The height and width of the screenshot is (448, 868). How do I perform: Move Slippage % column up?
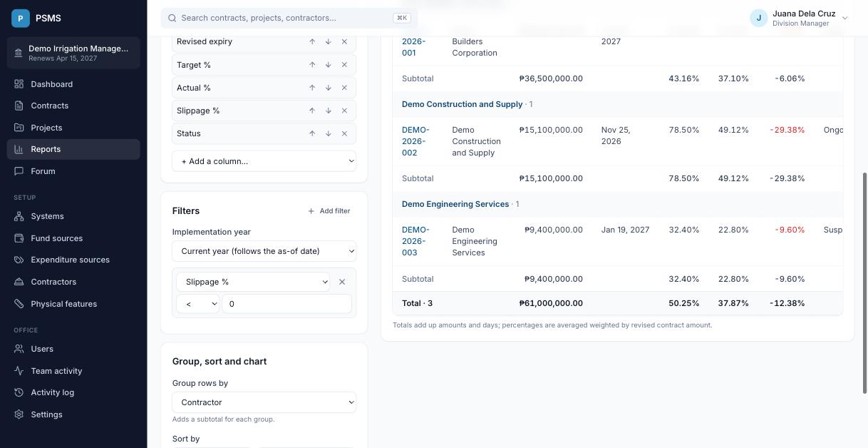click(x=312, y=111)
